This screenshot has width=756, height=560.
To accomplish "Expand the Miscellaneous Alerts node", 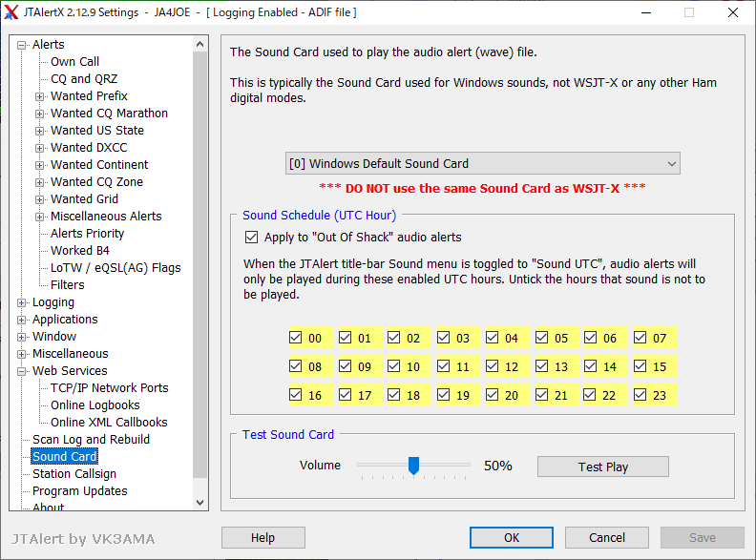I will pyautogui.click(x=39, y=217).
